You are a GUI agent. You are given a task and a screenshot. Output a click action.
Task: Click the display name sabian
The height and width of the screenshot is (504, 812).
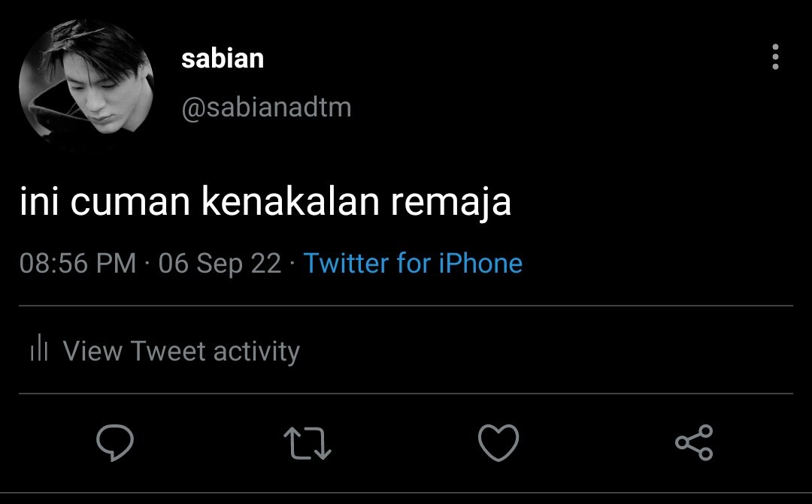point(223,58)
